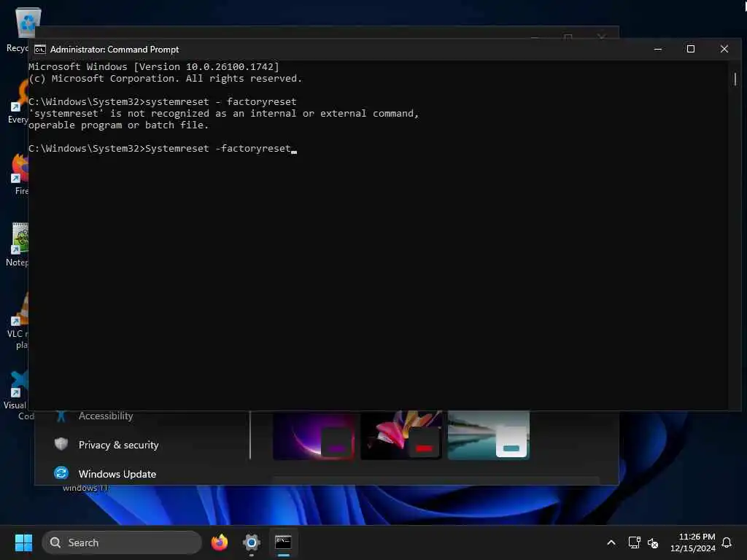The width and height of the screenshot is (747, 560).
Task: Select the Firefox desktop shortcut
Action: (x=19, y=174)
